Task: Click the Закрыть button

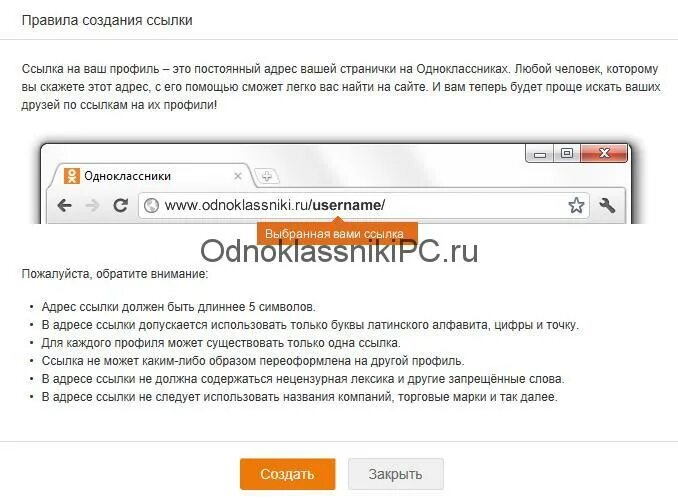Action: point(396,474)
